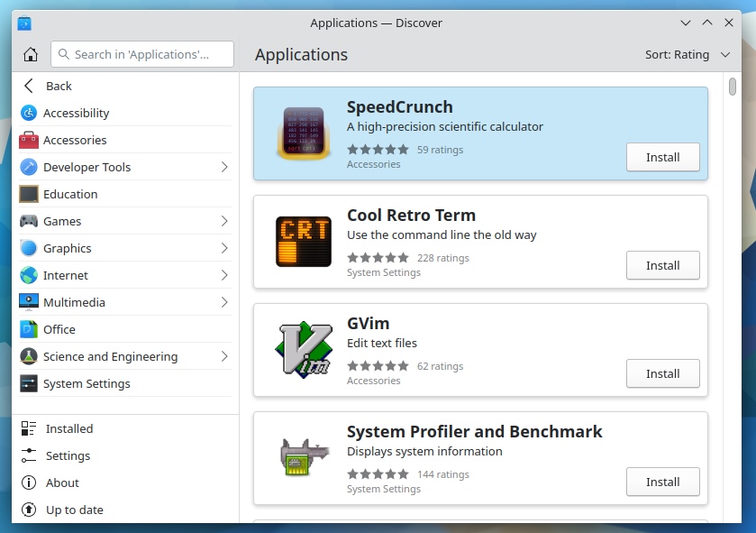Click the Installed packages icon
This screenshot has height=533, width=756.
(29, 428)
